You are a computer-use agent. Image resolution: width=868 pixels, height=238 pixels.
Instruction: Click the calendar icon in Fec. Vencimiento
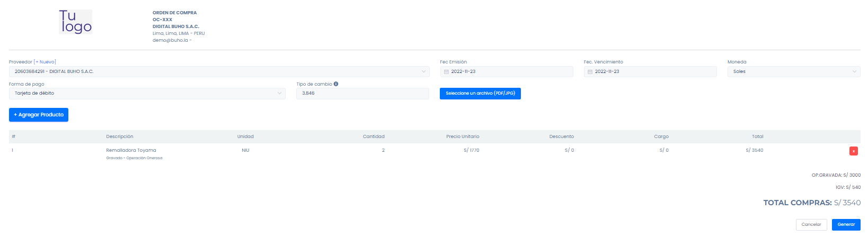[x=590, y=72]
